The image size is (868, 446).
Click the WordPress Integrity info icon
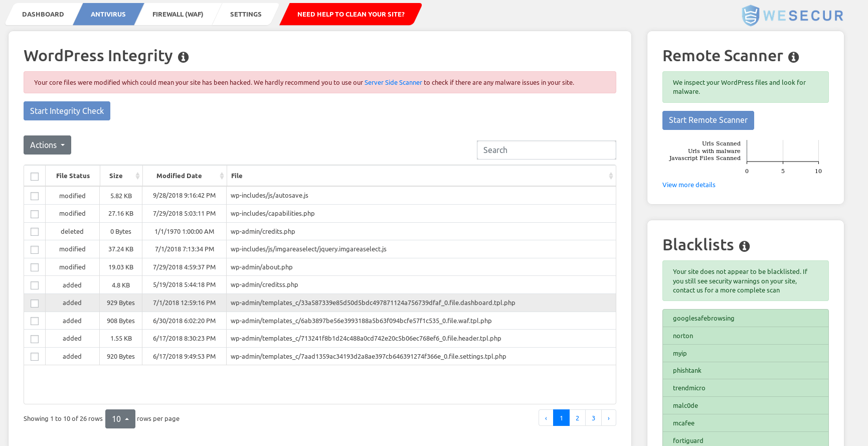click(184, 57)
